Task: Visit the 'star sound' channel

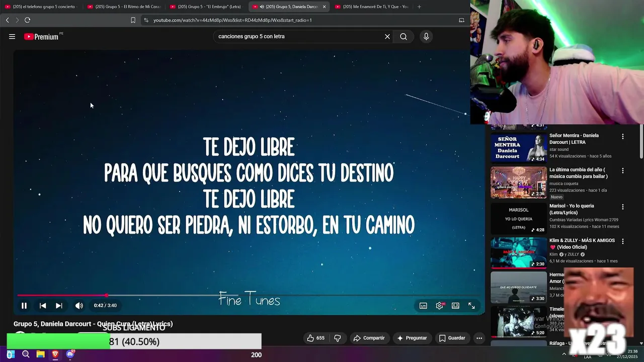Action: tap(559, 149)
